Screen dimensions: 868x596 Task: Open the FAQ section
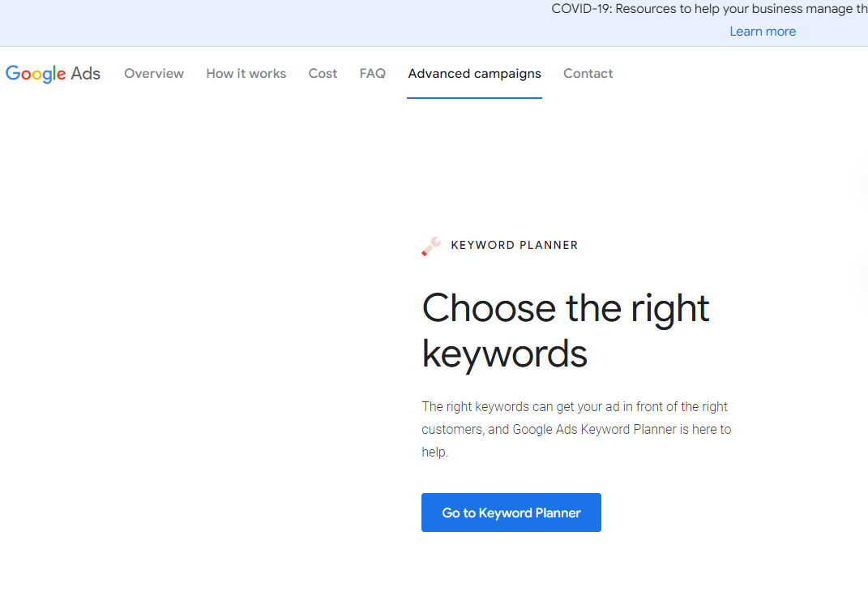(372, 73)
